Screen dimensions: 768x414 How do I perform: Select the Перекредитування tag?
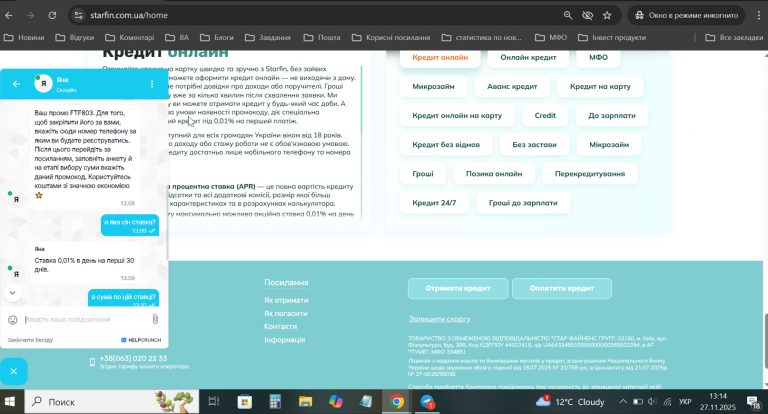tap(590, 173)
